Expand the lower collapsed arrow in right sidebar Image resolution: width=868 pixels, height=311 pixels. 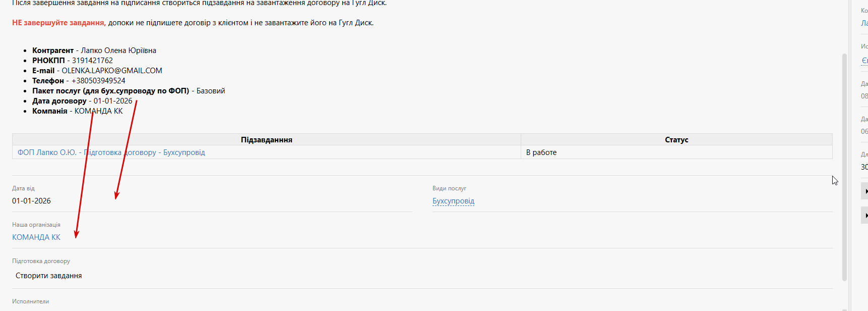(865, 216)
